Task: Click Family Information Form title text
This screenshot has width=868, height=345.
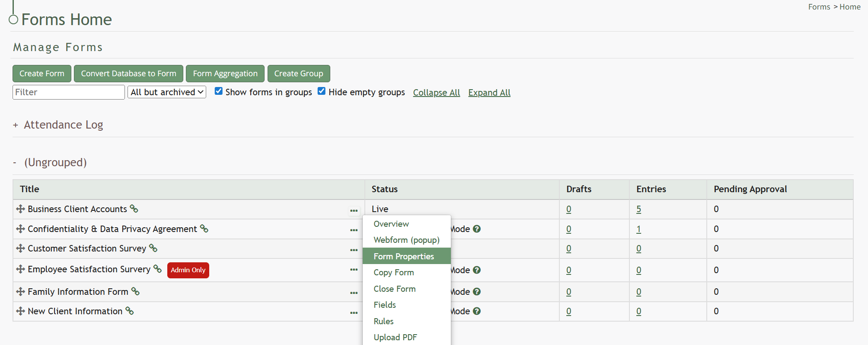Action: (78, 292)
